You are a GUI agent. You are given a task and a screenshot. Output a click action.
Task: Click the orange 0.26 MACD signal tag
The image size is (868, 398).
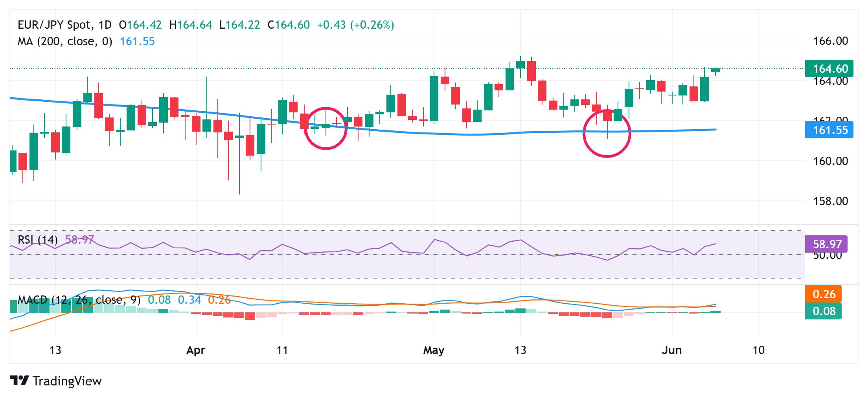coord(823,294)
